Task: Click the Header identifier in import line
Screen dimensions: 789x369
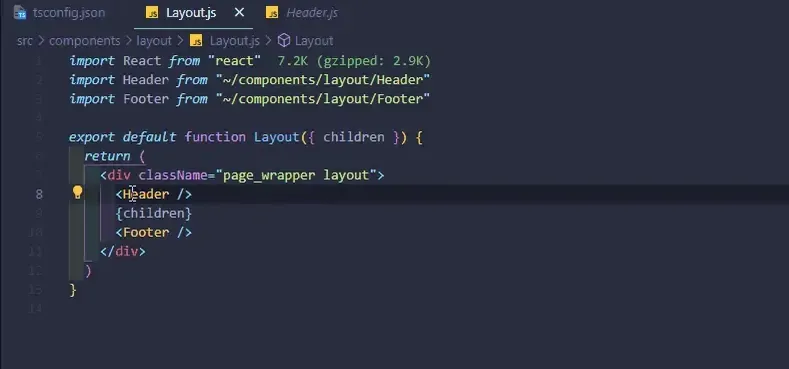Action: 146,80
